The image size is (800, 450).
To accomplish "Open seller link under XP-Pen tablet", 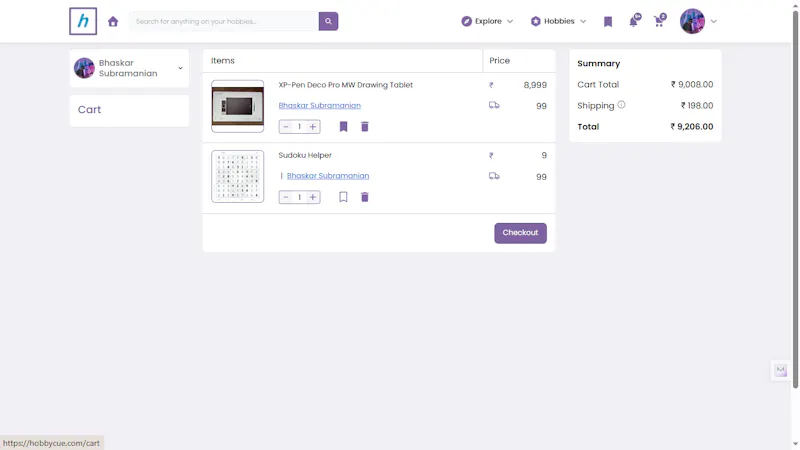I will 319,106.
